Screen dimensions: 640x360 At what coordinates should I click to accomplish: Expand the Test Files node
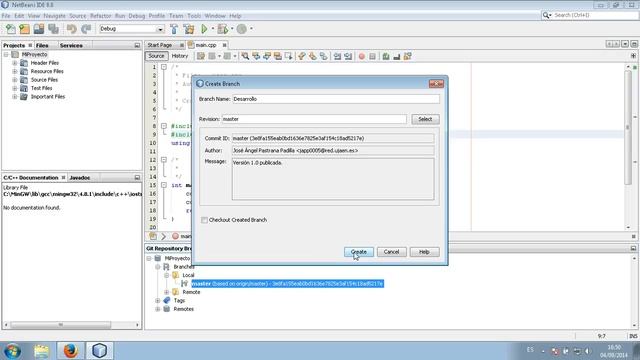(15, 88)
